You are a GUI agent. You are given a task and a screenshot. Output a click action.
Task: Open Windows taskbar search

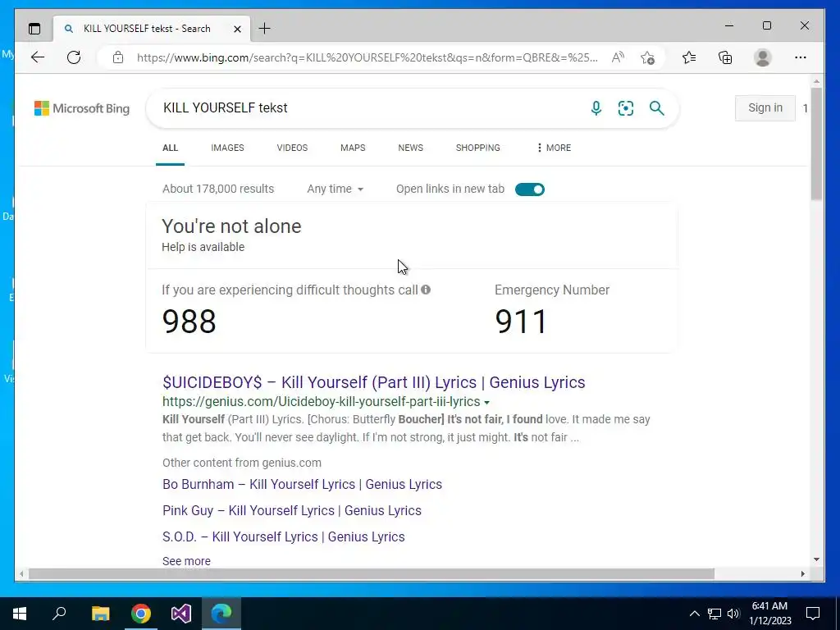pos(59,614)
